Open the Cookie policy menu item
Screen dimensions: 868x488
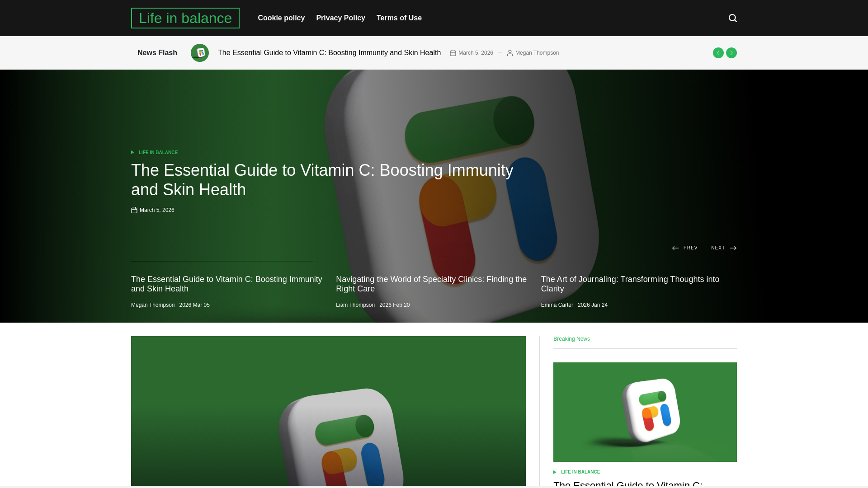tap(281, 18)
